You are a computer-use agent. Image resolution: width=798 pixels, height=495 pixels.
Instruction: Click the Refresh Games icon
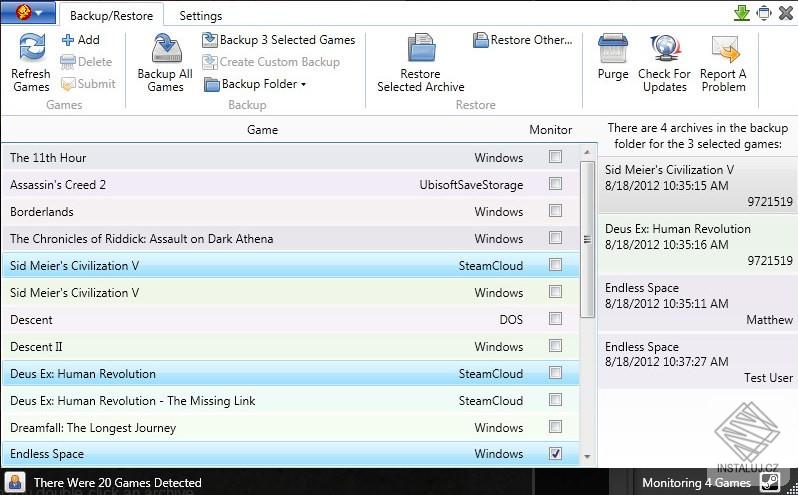[32, 48]
